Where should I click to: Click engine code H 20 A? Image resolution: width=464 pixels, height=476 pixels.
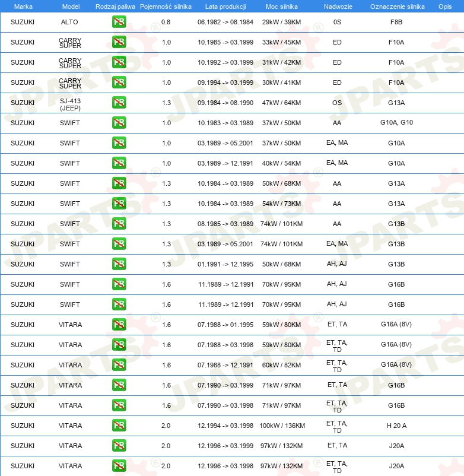click(x=396, y=426)
